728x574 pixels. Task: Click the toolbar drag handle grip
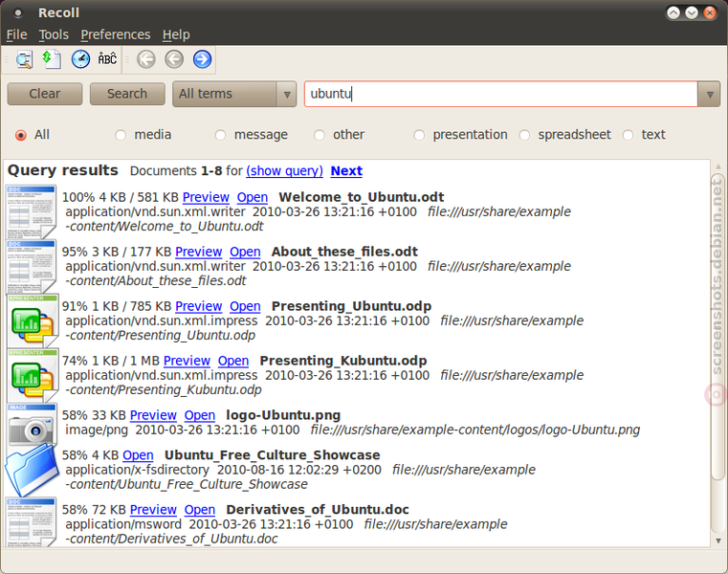[x=7, y=59]
